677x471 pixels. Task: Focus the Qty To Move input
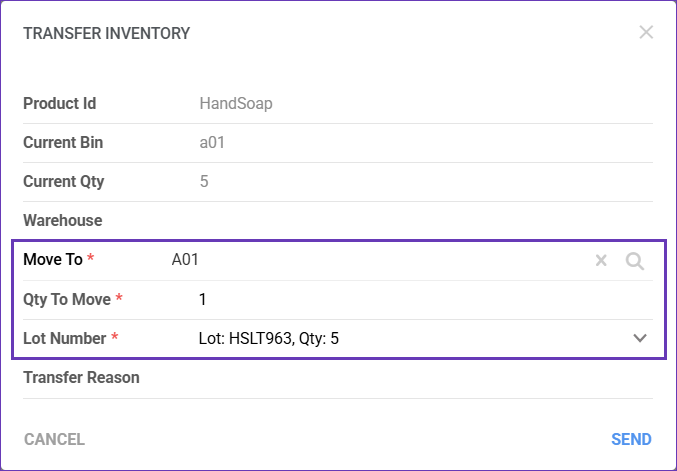pos(400,299)
